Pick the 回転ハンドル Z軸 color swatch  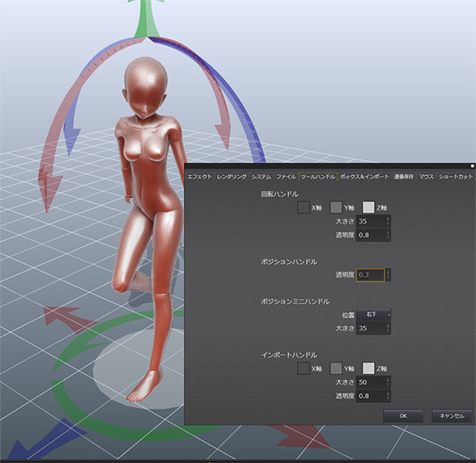coord(369,208)
